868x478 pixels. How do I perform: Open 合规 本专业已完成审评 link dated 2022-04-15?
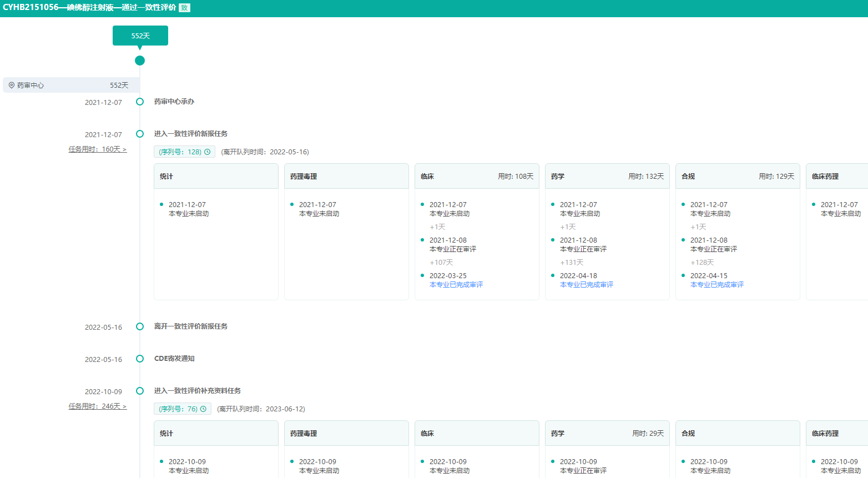tap(716, 285)
